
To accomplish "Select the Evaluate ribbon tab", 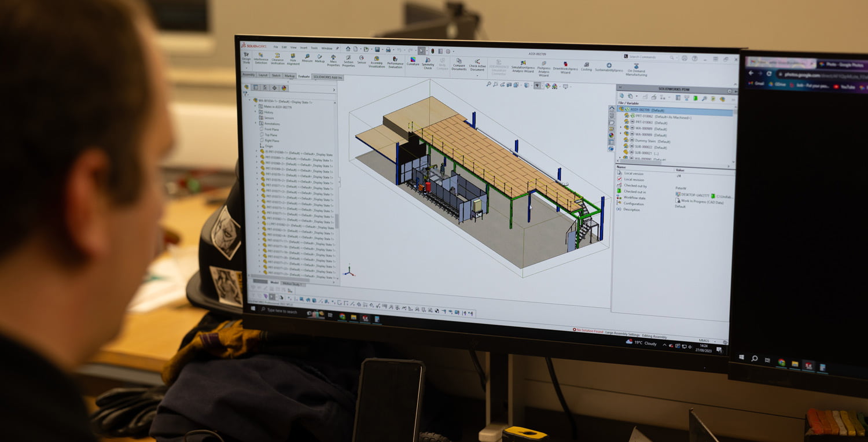I will 304,76.
